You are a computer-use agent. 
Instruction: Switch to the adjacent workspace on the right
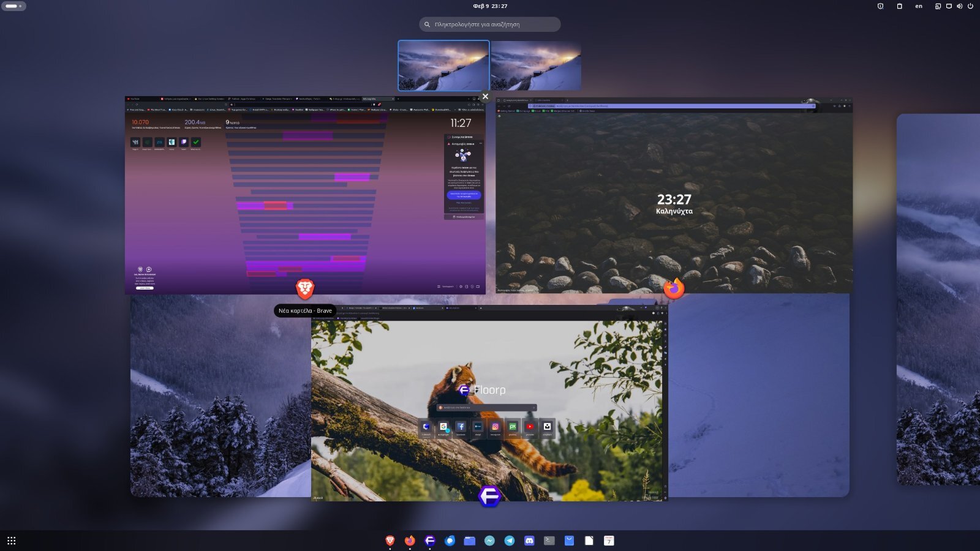(938, 300)
